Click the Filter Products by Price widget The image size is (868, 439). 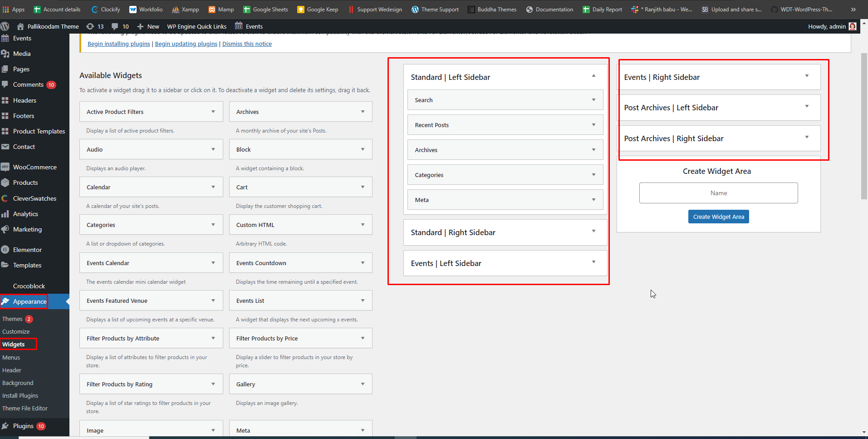(301, 338)
